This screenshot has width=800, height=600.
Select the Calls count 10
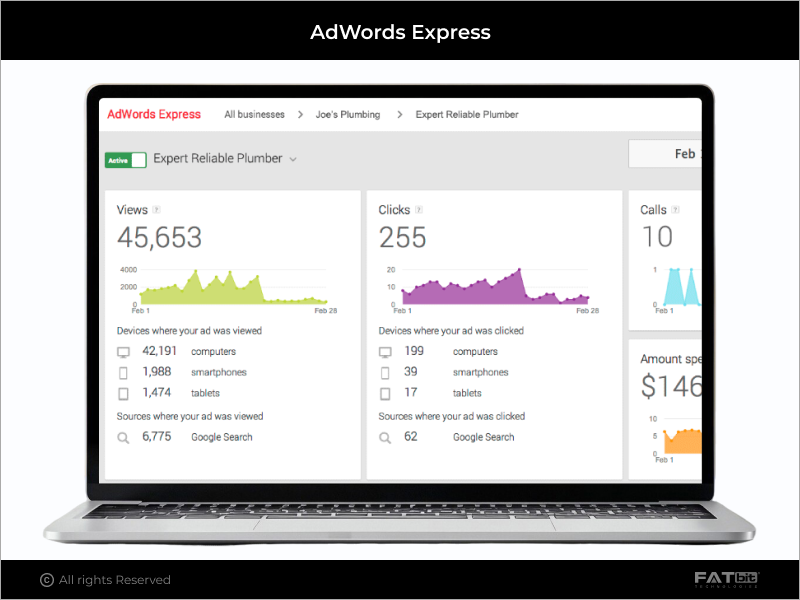point(657,237)
